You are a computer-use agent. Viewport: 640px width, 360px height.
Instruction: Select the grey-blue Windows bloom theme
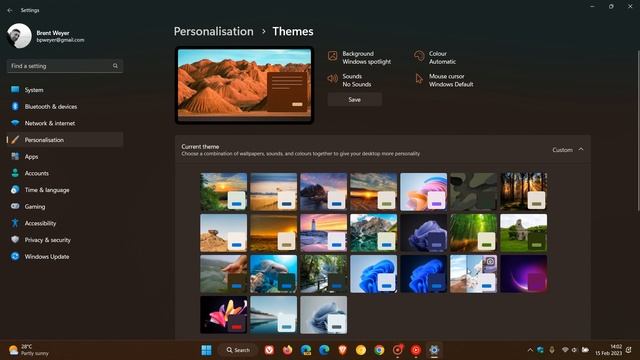click(324, 315)
